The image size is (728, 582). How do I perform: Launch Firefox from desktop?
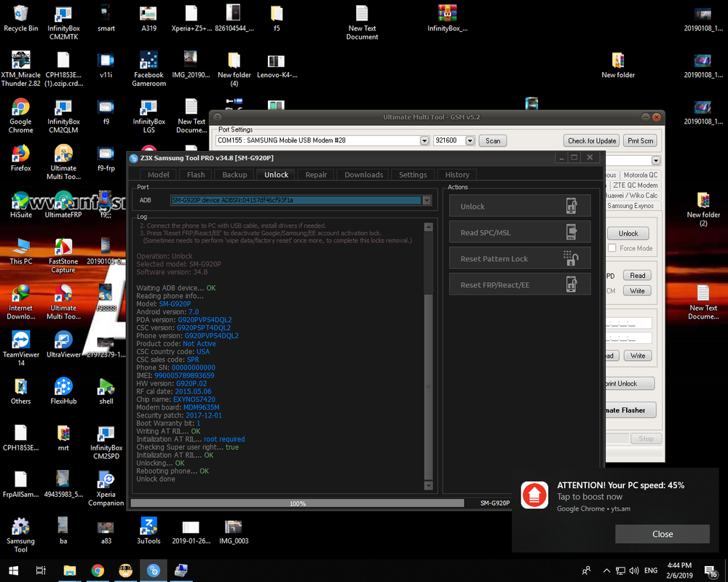click(20, 159)
